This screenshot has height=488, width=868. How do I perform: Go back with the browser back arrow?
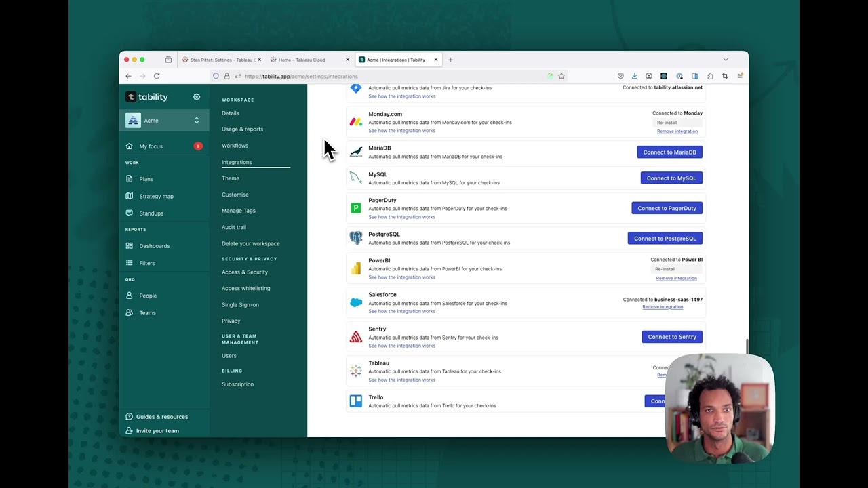[128, 76]
